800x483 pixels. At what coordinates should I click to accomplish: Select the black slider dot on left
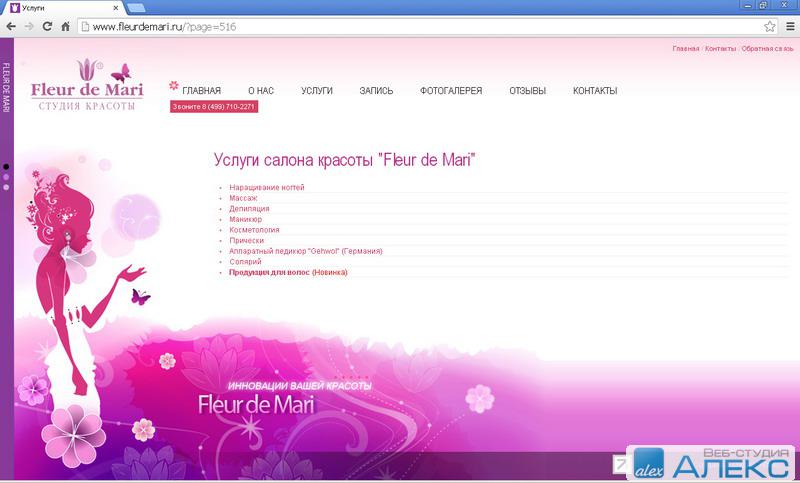point(6,167)
